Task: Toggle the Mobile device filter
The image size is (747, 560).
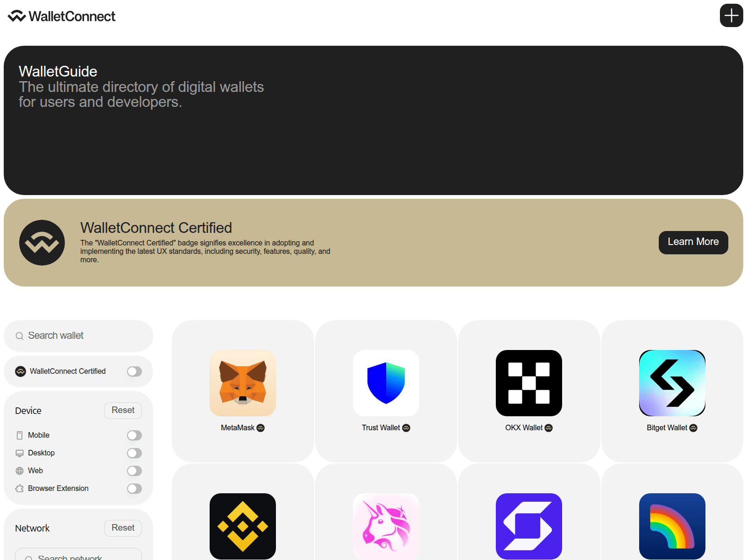Action: click(134, 435)
